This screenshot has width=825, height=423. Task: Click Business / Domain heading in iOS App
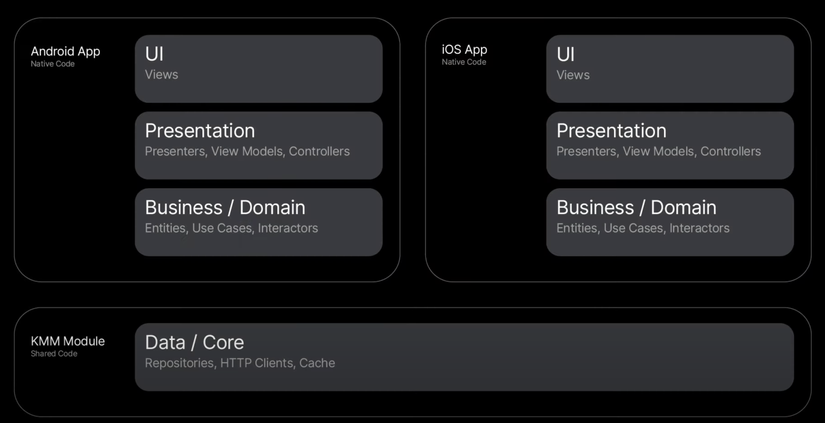coord(636,208)
